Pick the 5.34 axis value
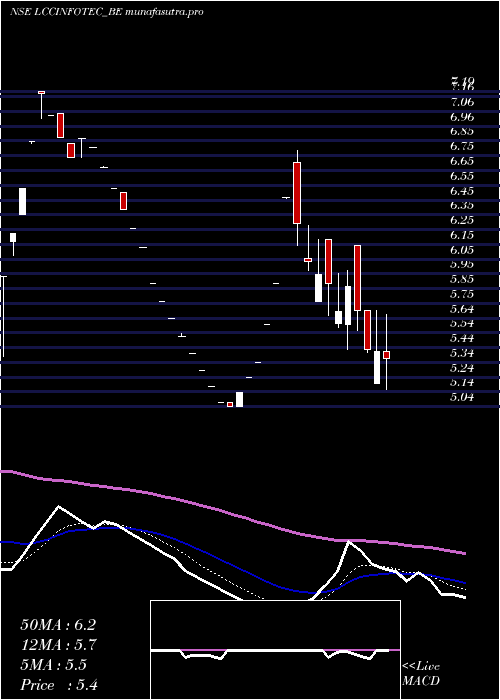Image resolution: width=500 pixels, height=700 pixels. pos(462,353)
